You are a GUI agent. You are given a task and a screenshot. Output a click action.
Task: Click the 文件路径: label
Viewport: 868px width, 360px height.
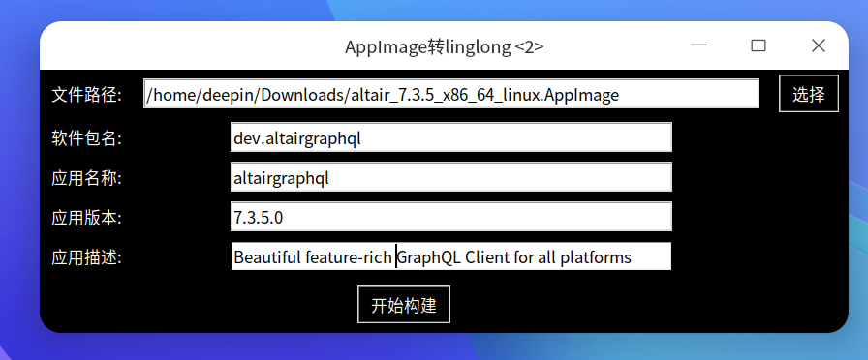point(86,95)
